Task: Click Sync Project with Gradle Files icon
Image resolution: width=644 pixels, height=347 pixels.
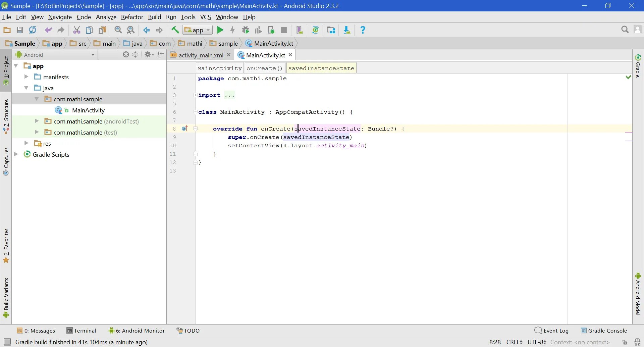Action: pos(316,30)
